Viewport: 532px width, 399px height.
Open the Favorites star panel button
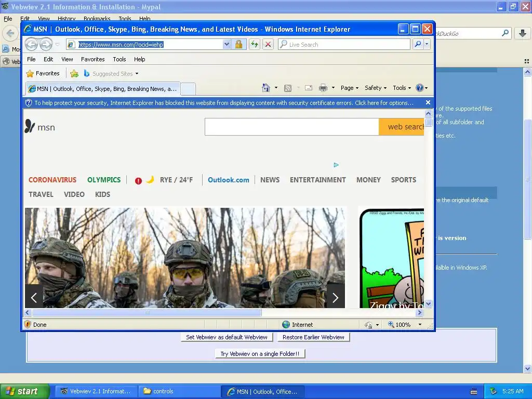tap(43, 73)
